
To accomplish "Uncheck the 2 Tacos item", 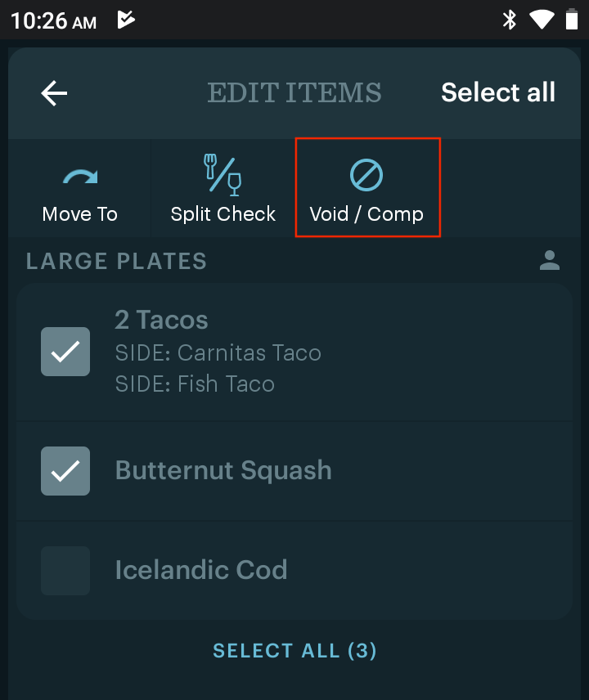I will point(65,352).
